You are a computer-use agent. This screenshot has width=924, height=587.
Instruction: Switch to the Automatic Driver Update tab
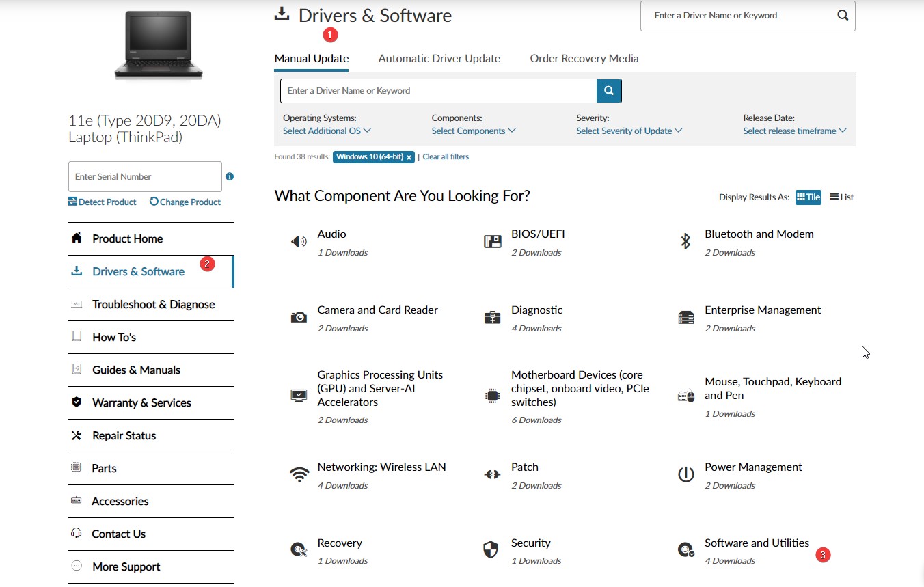[x=439, y=59]
